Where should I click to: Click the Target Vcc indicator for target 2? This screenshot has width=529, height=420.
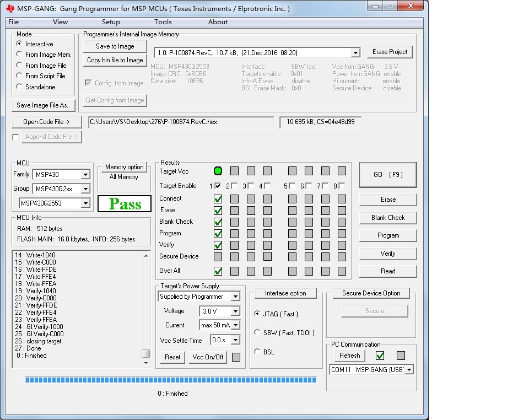point(235,171)
